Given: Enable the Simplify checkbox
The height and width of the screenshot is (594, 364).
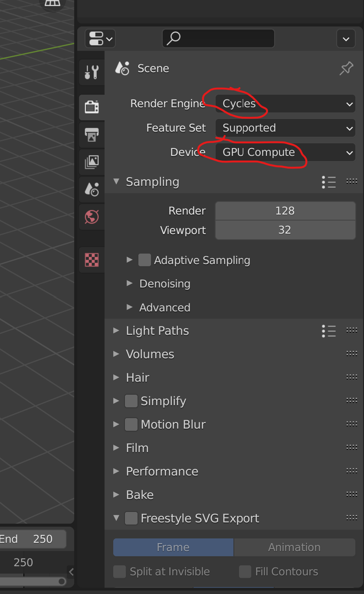Looking at the screenshot, I should point(131,401).
